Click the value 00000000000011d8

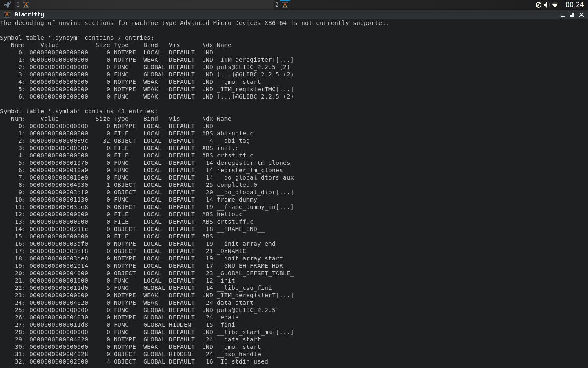click(x=59, y=325)
